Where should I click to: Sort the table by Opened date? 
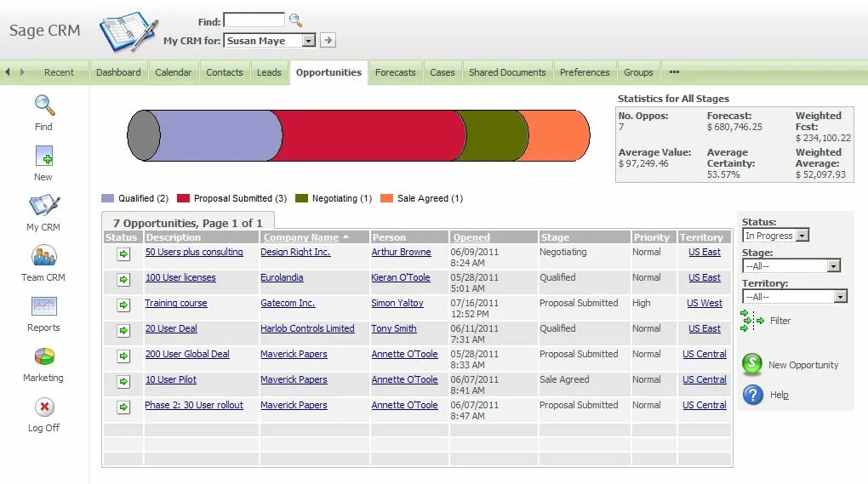[471, 237]
